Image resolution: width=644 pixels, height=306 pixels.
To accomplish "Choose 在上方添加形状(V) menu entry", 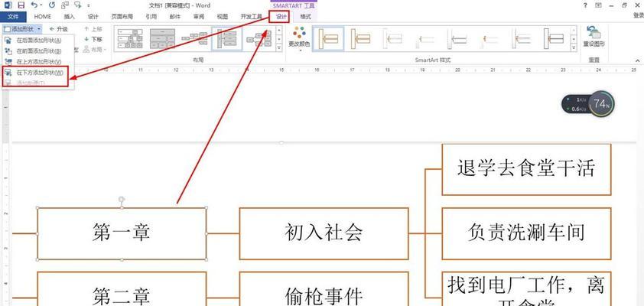I will (37, 62).
